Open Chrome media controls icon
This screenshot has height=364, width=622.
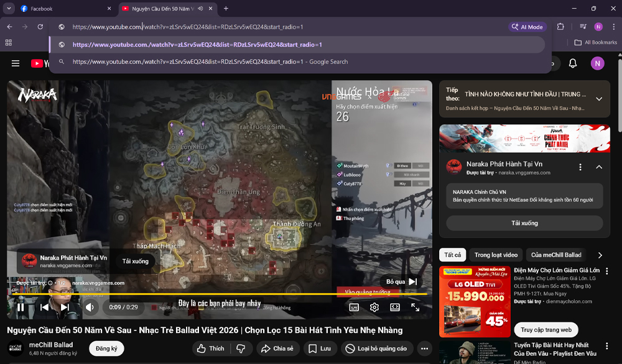[583, 27]
